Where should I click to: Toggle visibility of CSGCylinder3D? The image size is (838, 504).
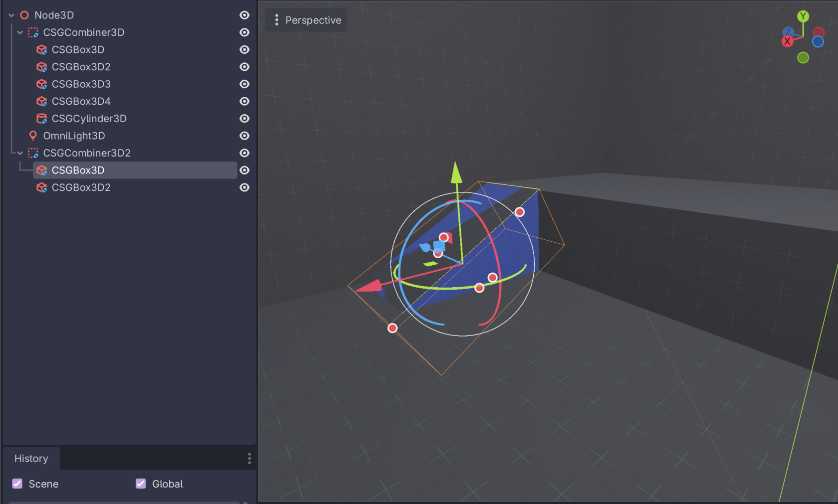tap(244, 119)
